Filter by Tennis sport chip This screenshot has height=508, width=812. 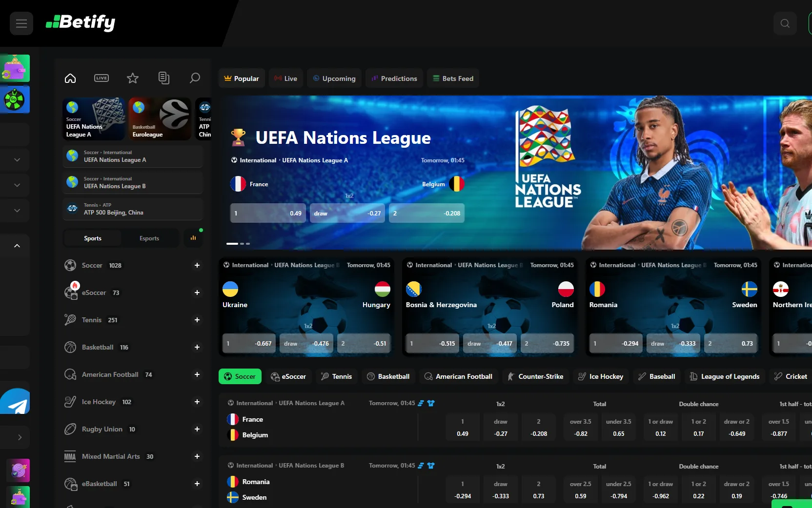(x=336, y=376)
